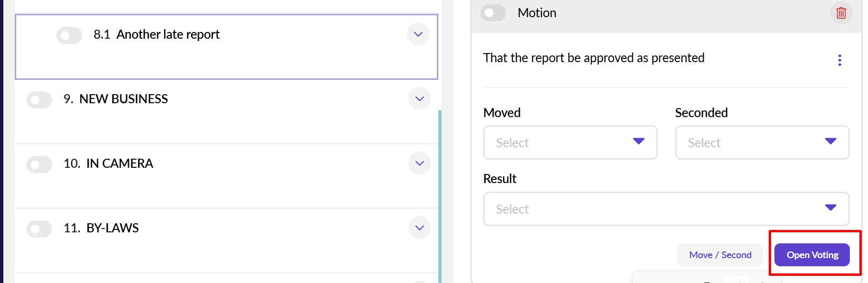
Task: Expand the 8.1 Another late report item
Action: tap(418, 34)
